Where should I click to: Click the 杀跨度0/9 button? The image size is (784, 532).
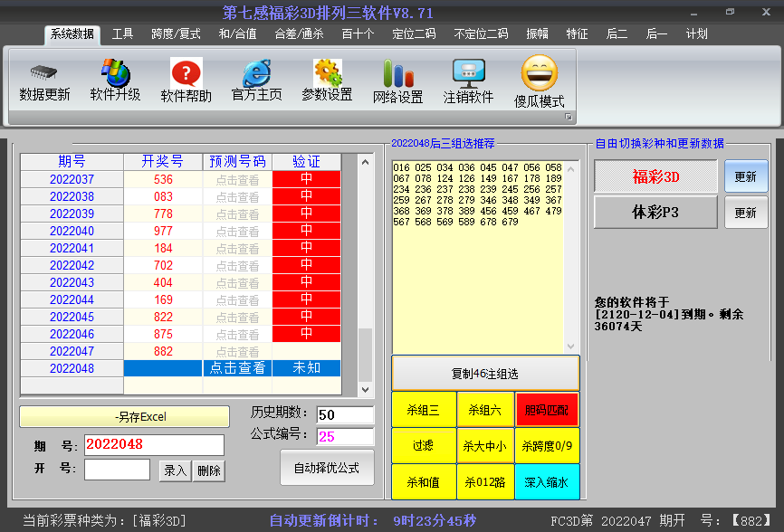(547, 445)
